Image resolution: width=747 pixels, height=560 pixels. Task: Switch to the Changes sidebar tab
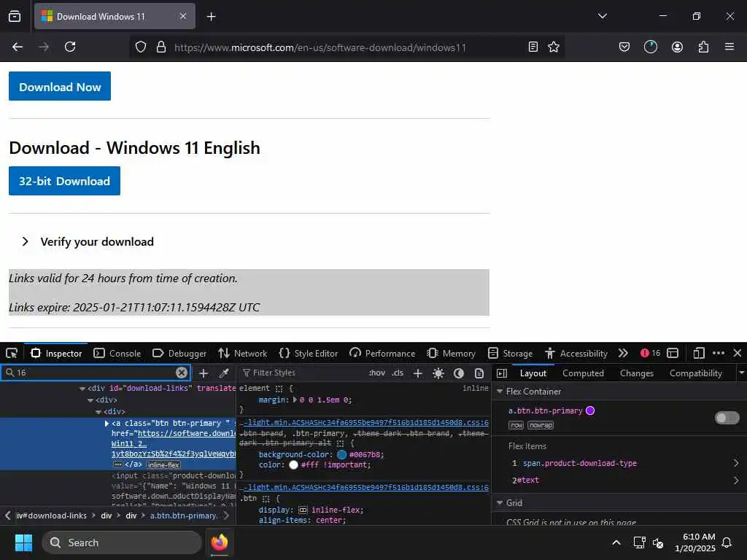(636, 373)
